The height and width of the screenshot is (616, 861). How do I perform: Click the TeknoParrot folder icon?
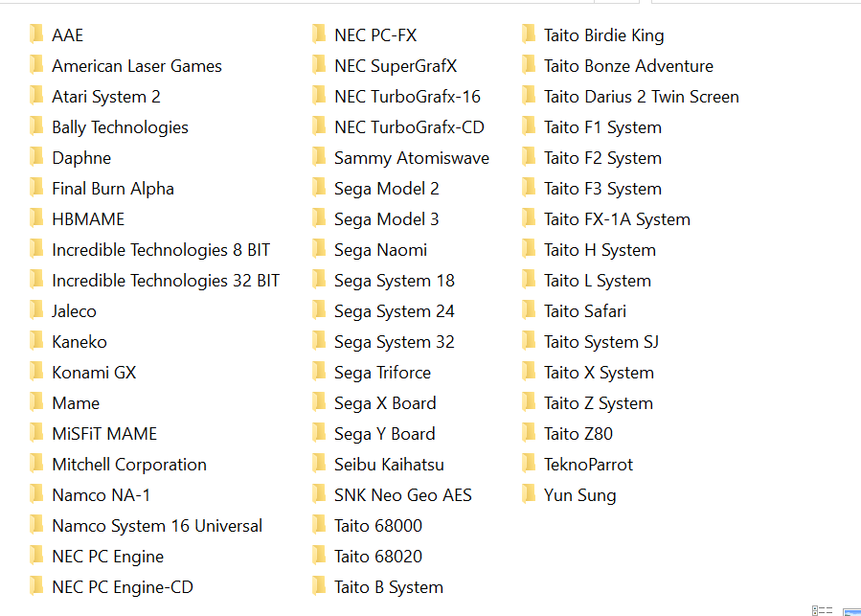pyautogui.click(x=529, y=465)
